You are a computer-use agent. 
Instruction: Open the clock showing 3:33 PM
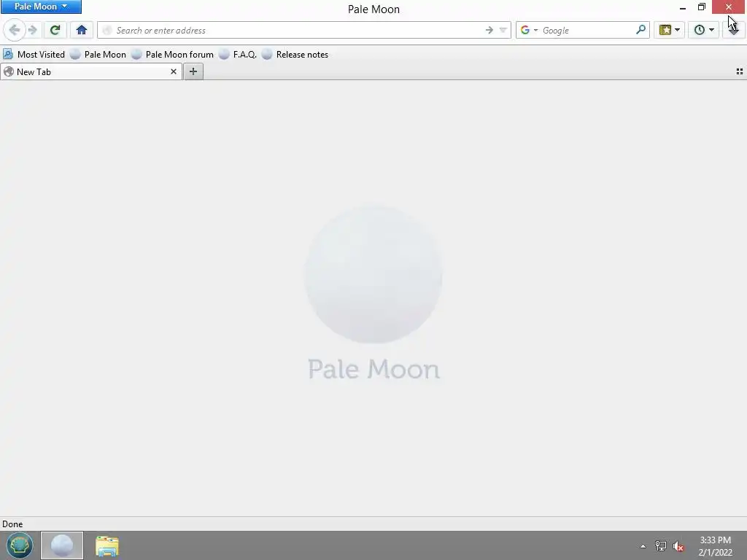point(715,545)
